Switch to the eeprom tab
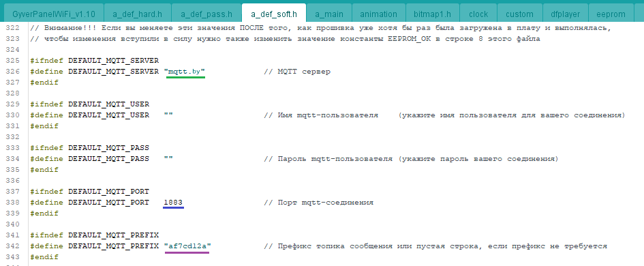The width and height of the screenshot is (644, 266). tap(611, 14)
